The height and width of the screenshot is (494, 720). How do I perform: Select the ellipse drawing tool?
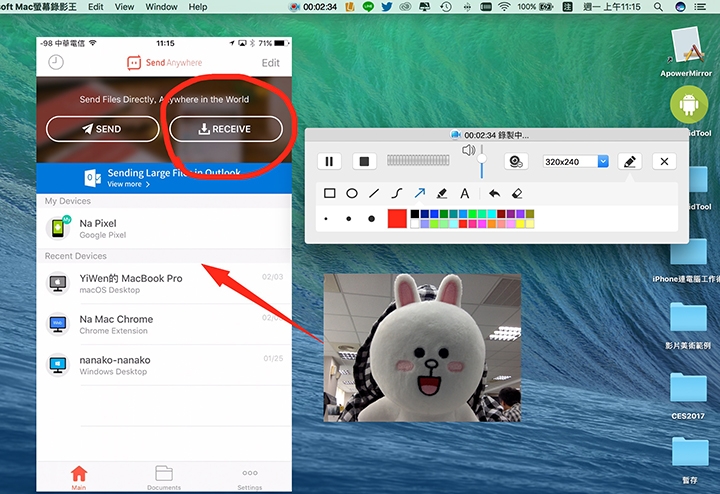pyautogui.click(x=352, y=193)
